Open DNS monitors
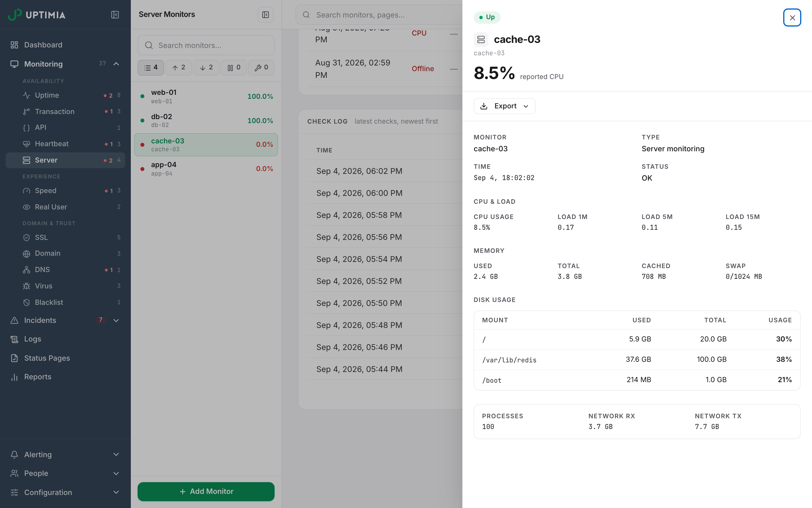812x508 pixels. pyautogui.click(x=65, y=270)
